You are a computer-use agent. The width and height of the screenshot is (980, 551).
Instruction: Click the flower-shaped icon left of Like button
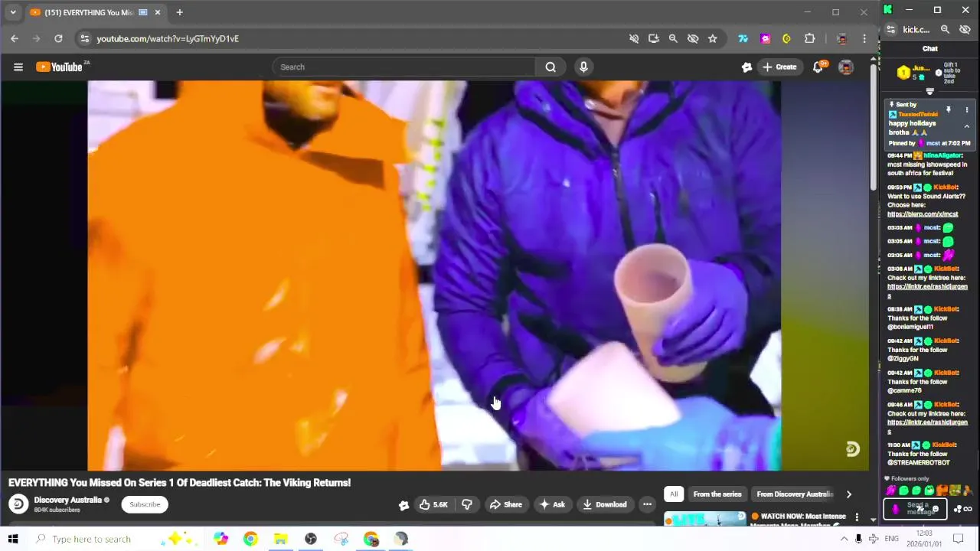coord(403,505)
